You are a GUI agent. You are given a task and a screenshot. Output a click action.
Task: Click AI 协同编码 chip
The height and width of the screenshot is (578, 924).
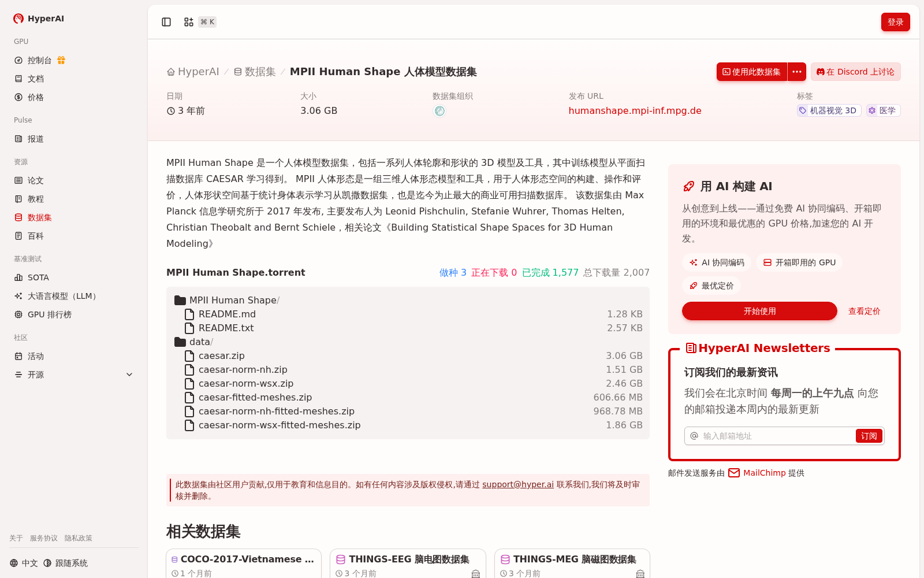click(x=717, y=262)
